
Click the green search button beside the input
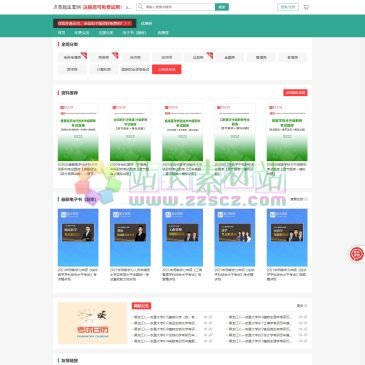click(222, 7)
